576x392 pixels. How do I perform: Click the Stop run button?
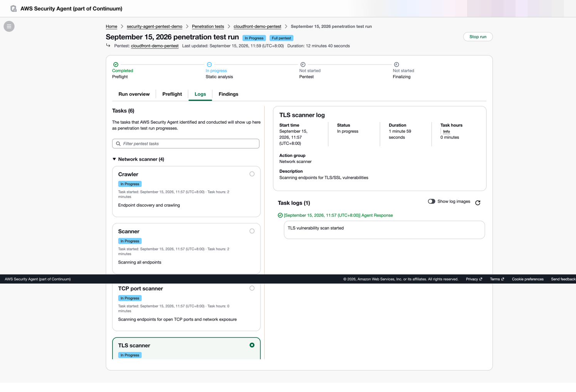click(478, 37)
